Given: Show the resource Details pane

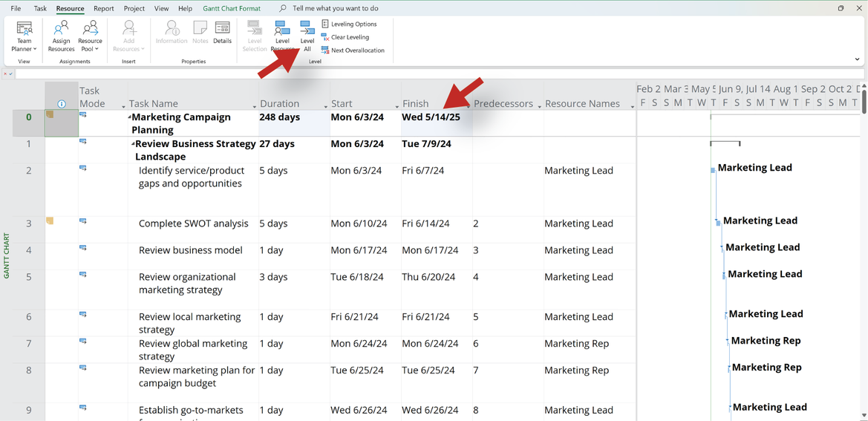Looking at the screenshot, I should point(222,33).
